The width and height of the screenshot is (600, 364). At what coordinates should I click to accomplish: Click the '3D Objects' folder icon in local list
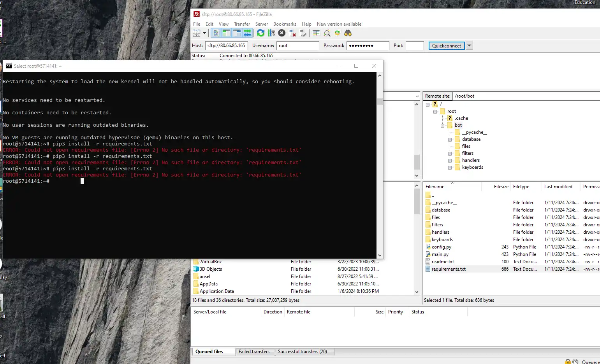pyautogui.click(x=196, y=269)
